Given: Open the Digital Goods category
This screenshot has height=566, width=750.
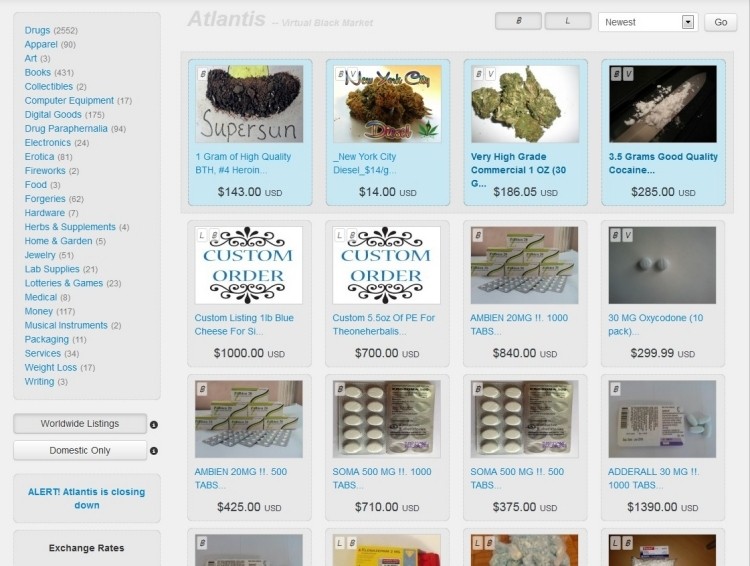Looking at the screenshot, I should point(53,114).
